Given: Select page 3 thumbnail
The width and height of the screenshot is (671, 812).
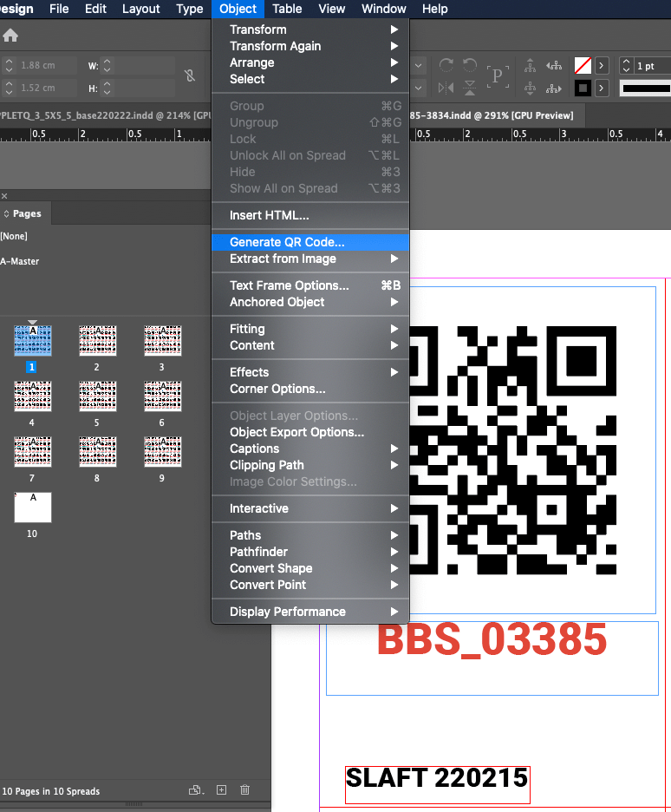Looking at the screenshot, I should 162,341.
